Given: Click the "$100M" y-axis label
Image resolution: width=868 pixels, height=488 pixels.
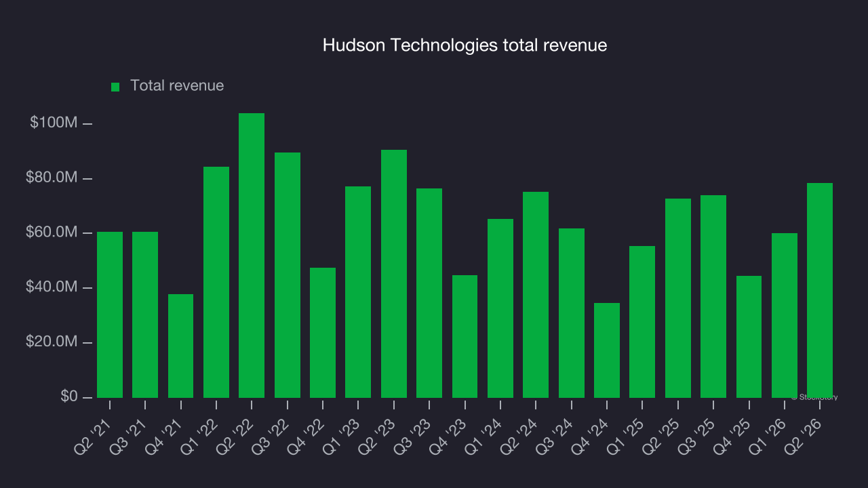Looking at the screenshot, I should point(54,123).
